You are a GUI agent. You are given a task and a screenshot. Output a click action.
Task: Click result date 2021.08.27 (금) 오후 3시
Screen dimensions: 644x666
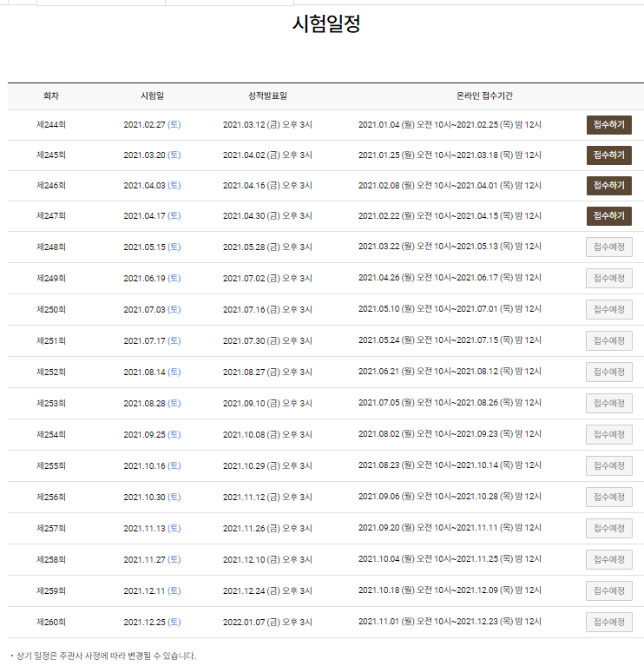coord(267,372)
